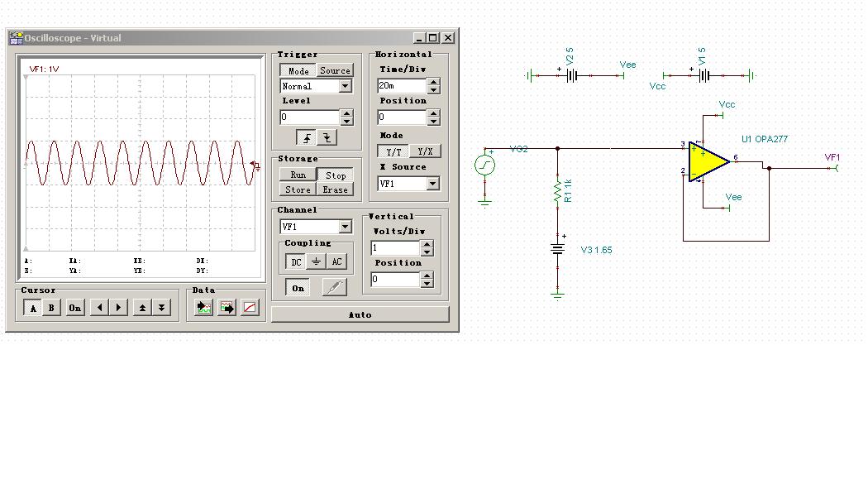868x489 pixels.
Task: Click Time/Div input field
Action: point(402,86)
